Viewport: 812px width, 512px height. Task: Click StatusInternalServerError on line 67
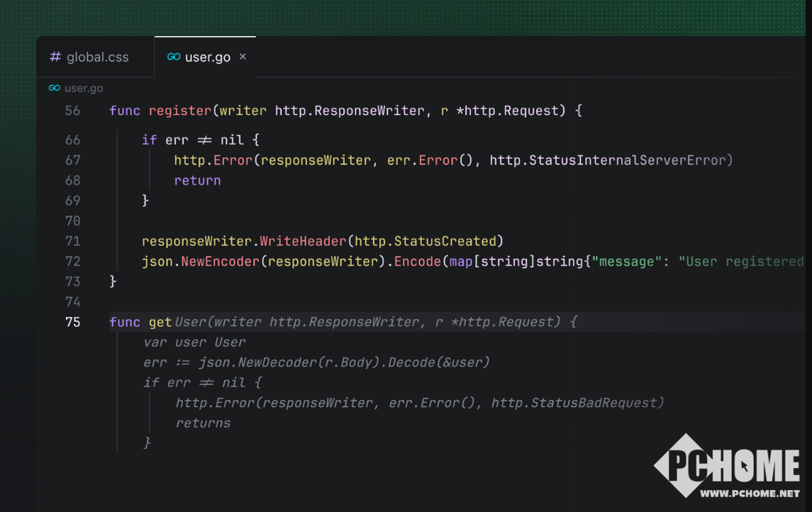click(x=630, y=160)
